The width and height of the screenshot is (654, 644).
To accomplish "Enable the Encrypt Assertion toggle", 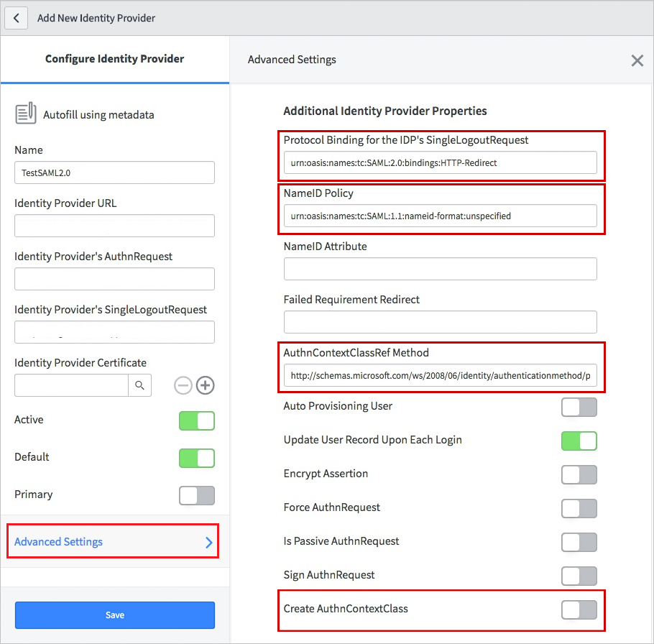I will coord(579,474).
